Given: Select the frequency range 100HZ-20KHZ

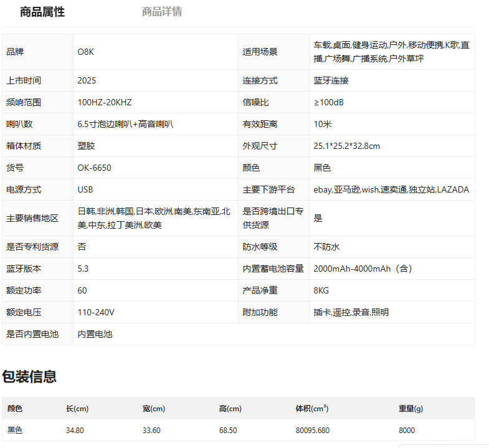Looking at the screenshot, I should [x=105, y=102].
